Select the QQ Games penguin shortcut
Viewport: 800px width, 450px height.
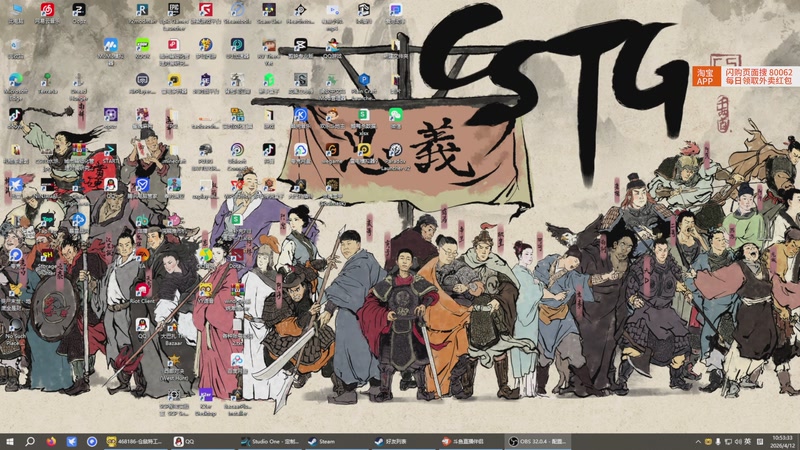(332, 48)
